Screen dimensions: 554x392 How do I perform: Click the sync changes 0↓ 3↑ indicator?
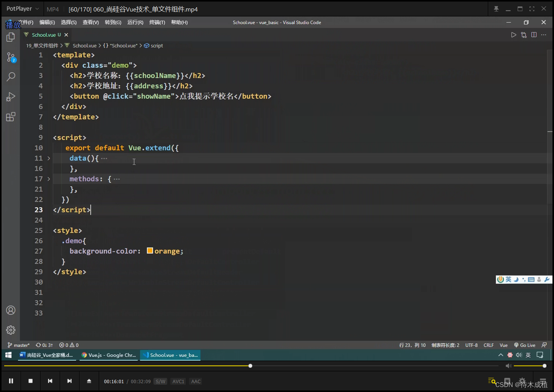tap(44, 345)
